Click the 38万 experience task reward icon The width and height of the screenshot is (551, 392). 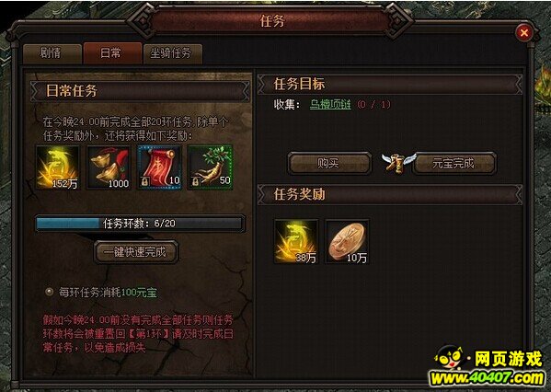[x=296, y=241]
